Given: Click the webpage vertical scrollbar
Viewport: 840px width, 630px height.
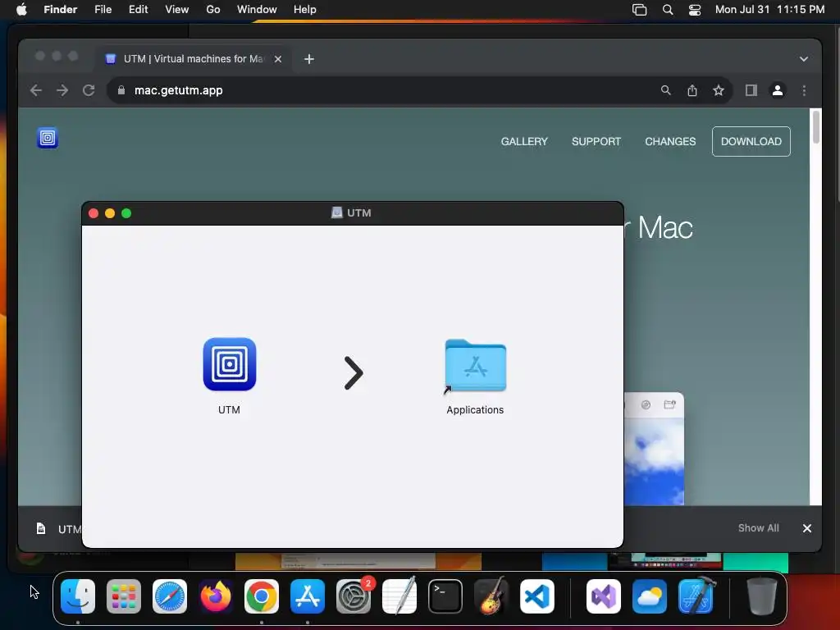Looking at the screenshot, I should tap(816, 126).
